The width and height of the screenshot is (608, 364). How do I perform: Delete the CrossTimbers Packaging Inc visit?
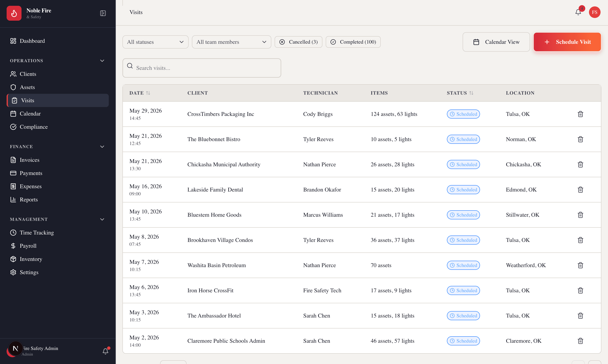tap(580, 114)
